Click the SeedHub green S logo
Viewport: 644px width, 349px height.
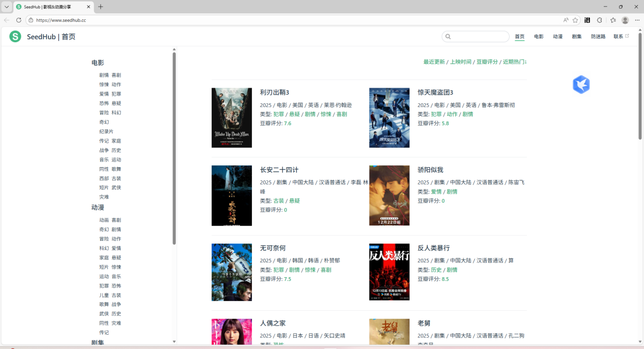15,36
